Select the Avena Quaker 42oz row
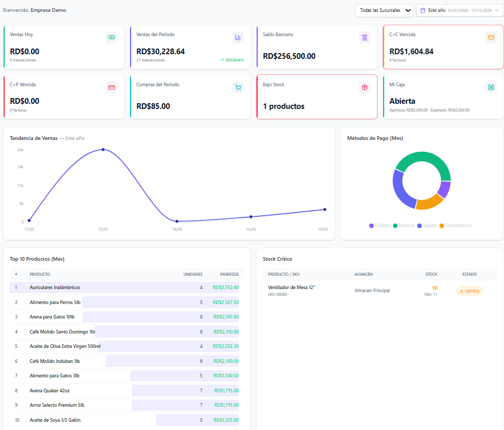 pyautogui.click(x=127, y=390)
